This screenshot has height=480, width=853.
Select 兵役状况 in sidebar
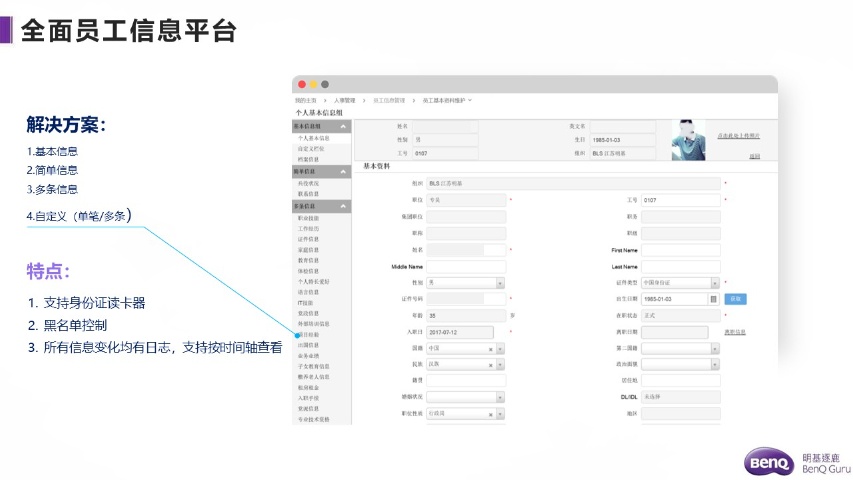(308, 183)
